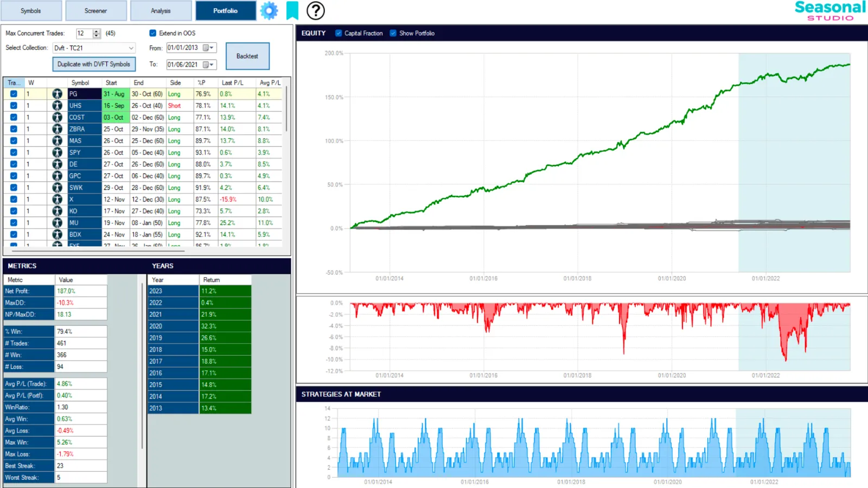This screenshot has height=488, width=868.
Task: Sort by Avg P/L column header
Action: pyautogui.click(x=269, y=83)
